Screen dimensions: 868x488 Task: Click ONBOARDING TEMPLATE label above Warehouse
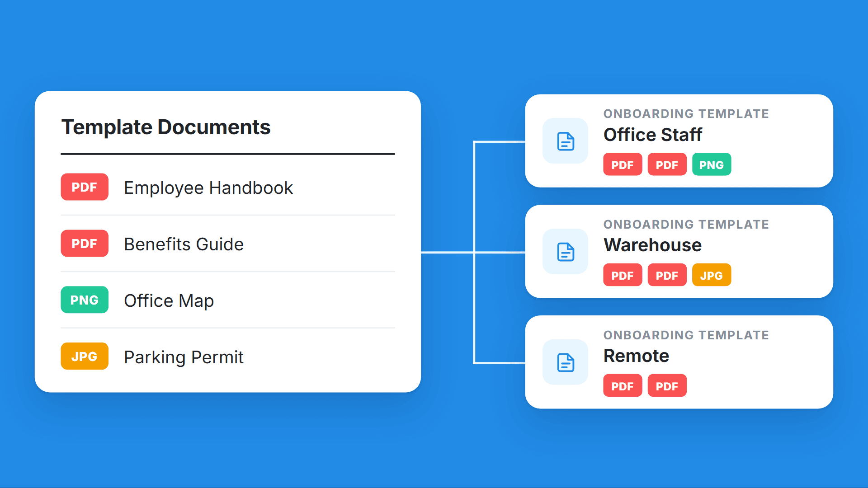point(686,225)
